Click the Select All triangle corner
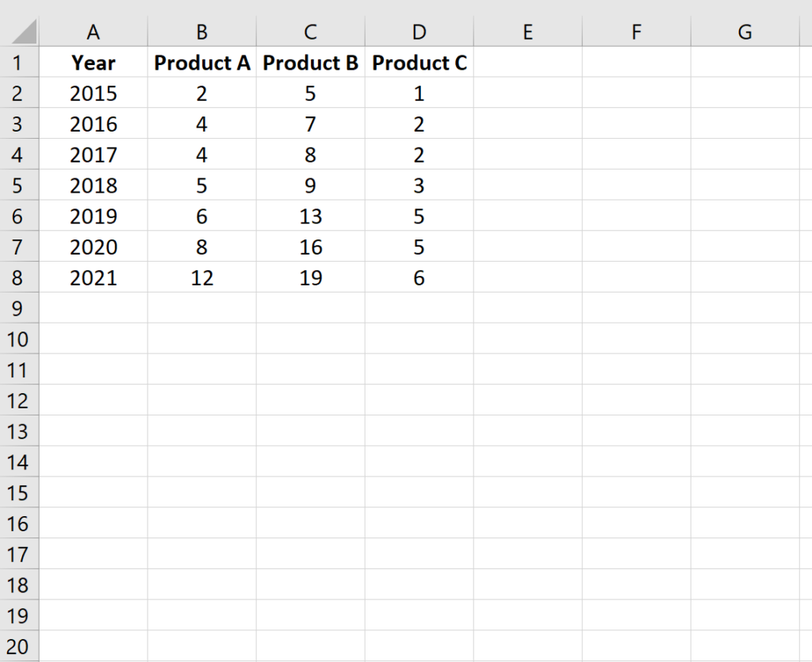The image size is (812, 662). [20, 32]
